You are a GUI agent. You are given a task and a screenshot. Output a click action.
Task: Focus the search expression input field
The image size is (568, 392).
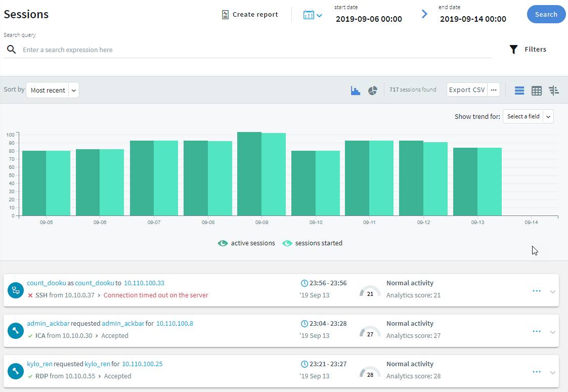coord(253,50)
